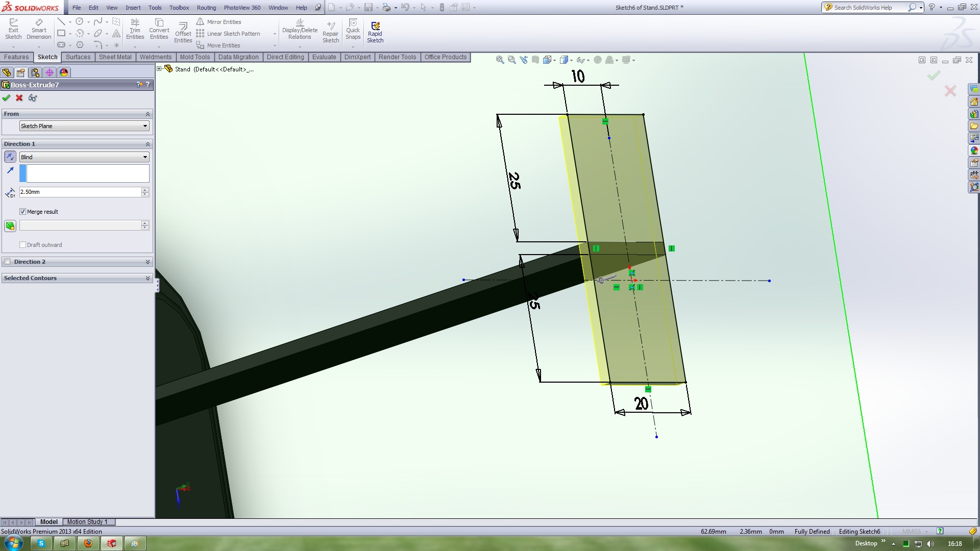Open the Appearances task pane icon
Viewport: 980px width, 551px height.
(974, 151)
